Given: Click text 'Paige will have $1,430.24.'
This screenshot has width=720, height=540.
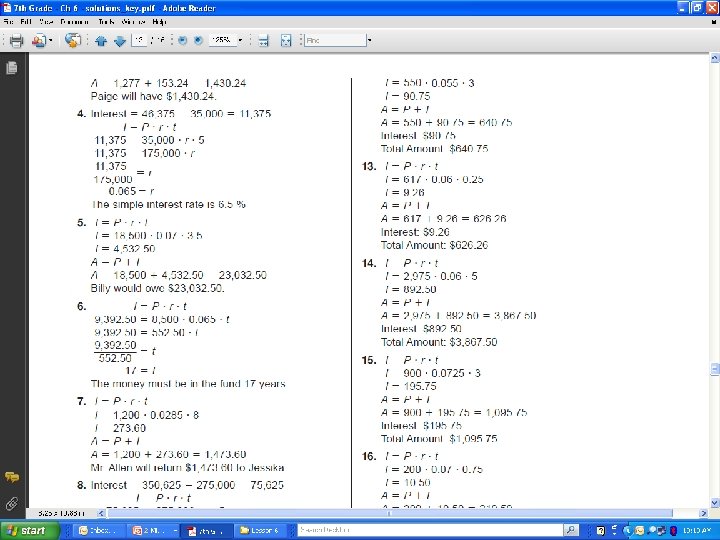Looking at the screenshot, I should 153,96.
